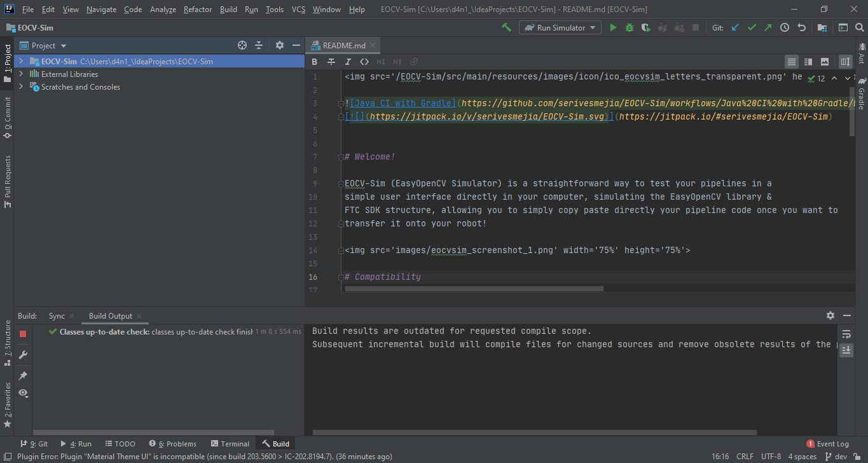This screenshot has height=463, width=868.
Task: Expand Scratches and Consoles node
Action: click(x=21, y=87)
